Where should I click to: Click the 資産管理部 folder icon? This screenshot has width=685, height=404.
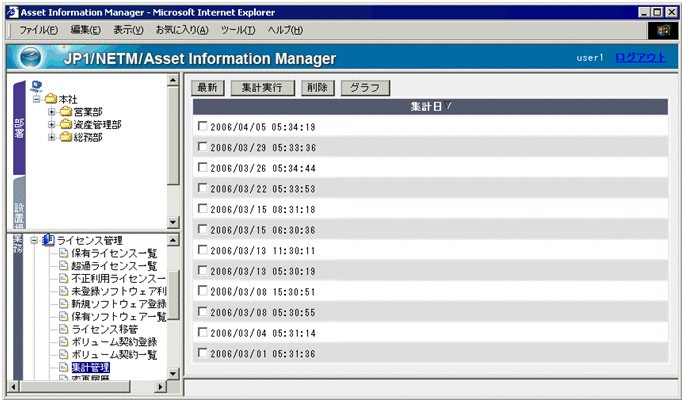pos(66,124)
